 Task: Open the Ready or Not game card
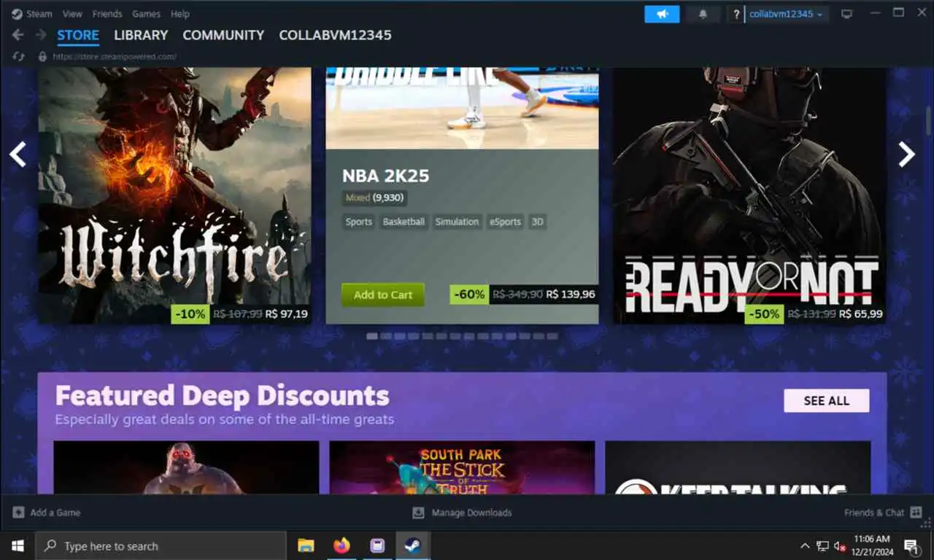[749, 195]
